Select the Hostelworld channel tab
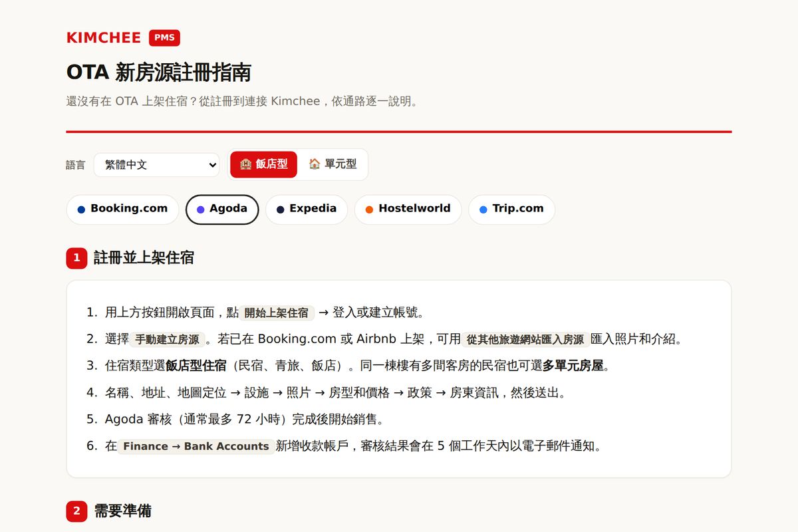 408,209
